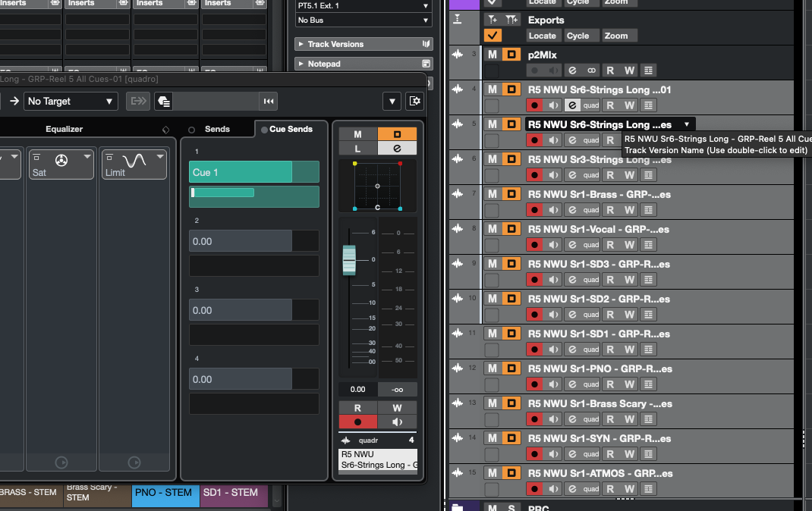Viewport: 812px width, 511px height.
Task: Solo the p2Mix track
Action: pos(511,55)
